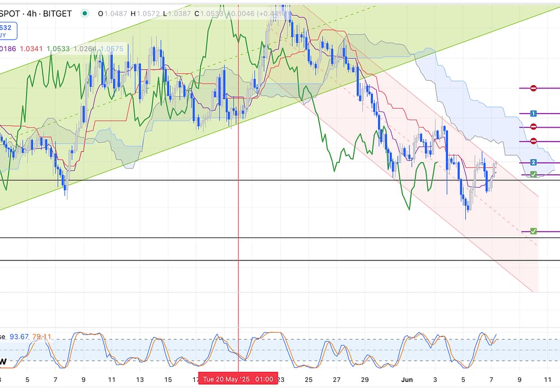Select the red indicator value 1.0341
The width and height of the screenshot is (560, 392).
pyautogui.click(x=31, y=49)
